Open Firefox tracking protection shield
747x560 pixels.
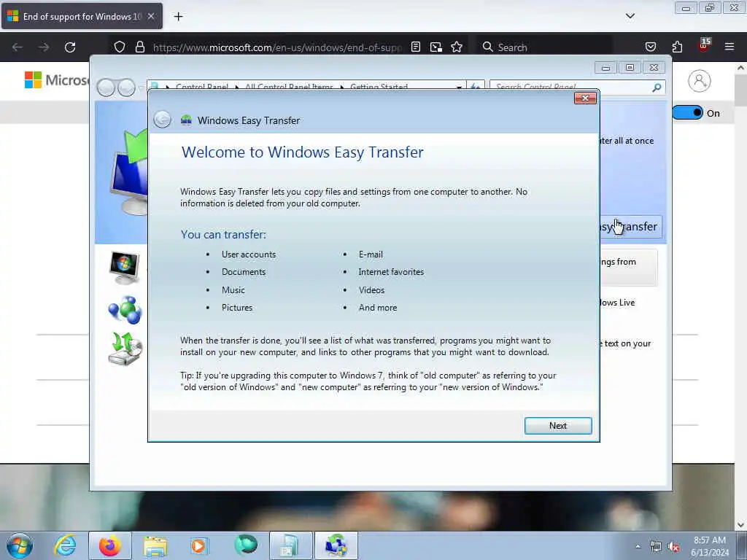click(x=120, y=47)
